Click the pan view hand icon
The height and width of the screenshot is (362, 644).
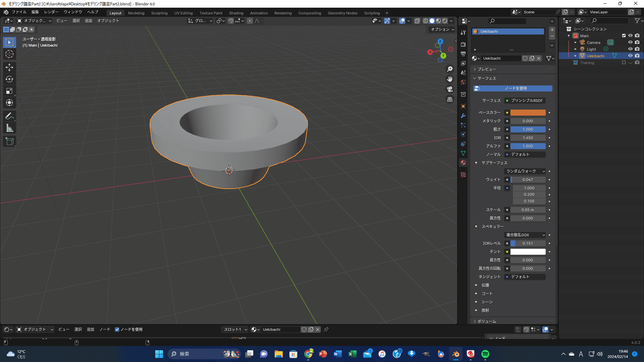coord(450,79)
